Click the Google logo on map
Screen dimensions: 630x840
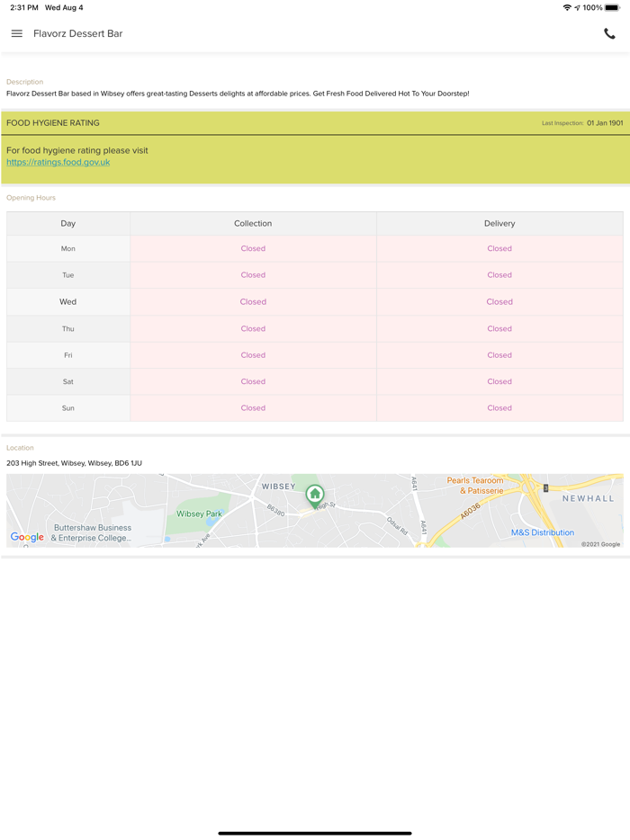click(27, 537)
